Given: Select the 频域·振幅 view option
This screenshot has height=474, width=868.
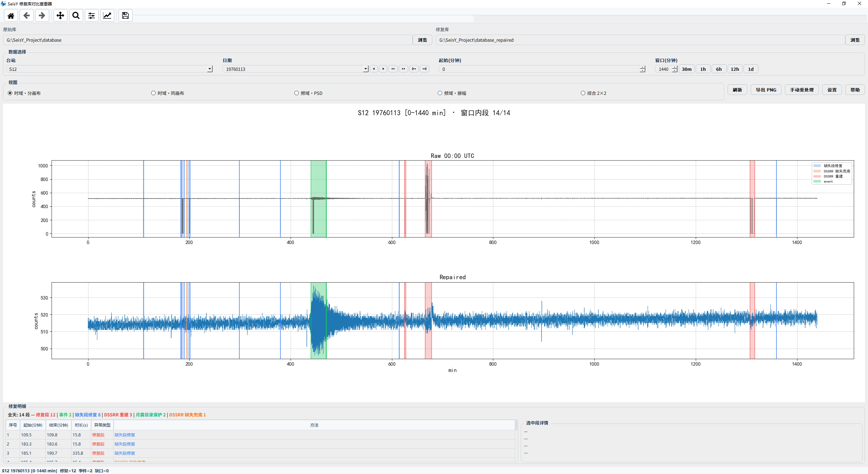Looking at the screenshot, I should click(x=452, y=93).
